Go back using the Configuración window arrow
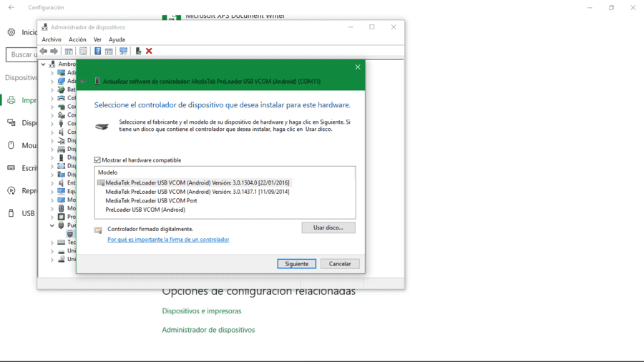The width and height of the screenshot is (644, 362). tap(11, 7)
